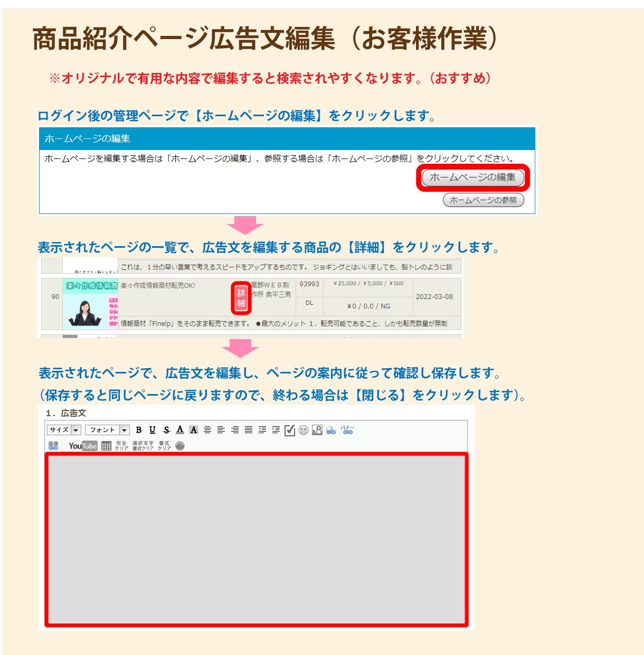Click the ホームページの編集 button

[x=473, y=177]
